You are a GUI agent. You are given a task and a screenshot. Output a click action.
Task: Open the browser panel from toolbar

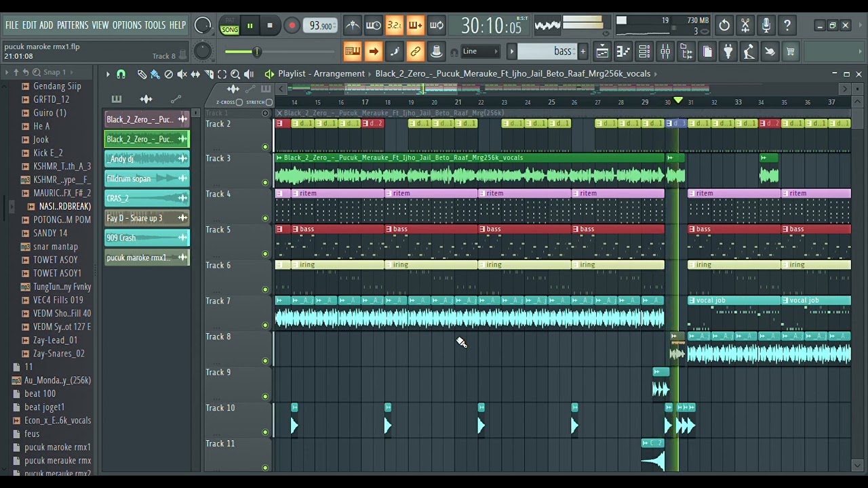tap(686, 52)
